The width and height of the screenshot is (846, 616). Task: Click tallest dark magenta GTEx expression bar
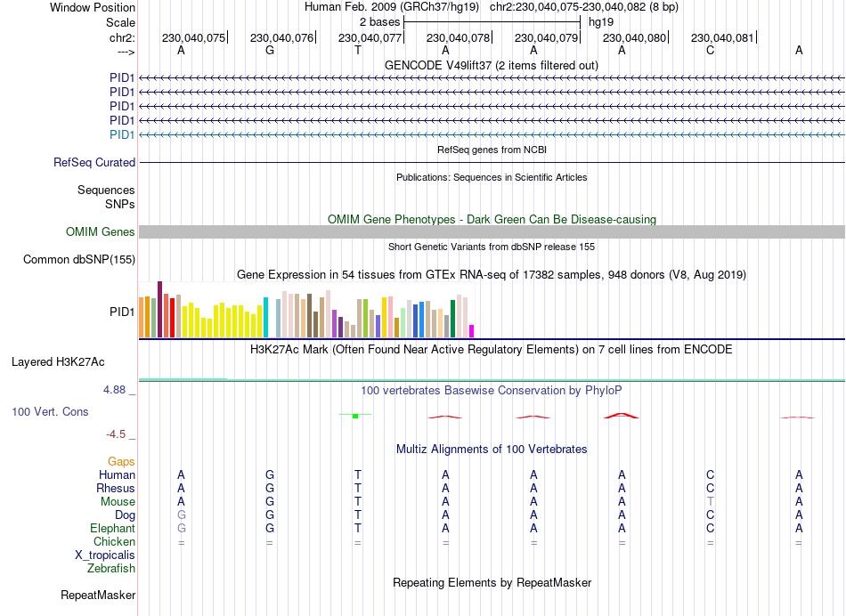click(x=159, y=309)
